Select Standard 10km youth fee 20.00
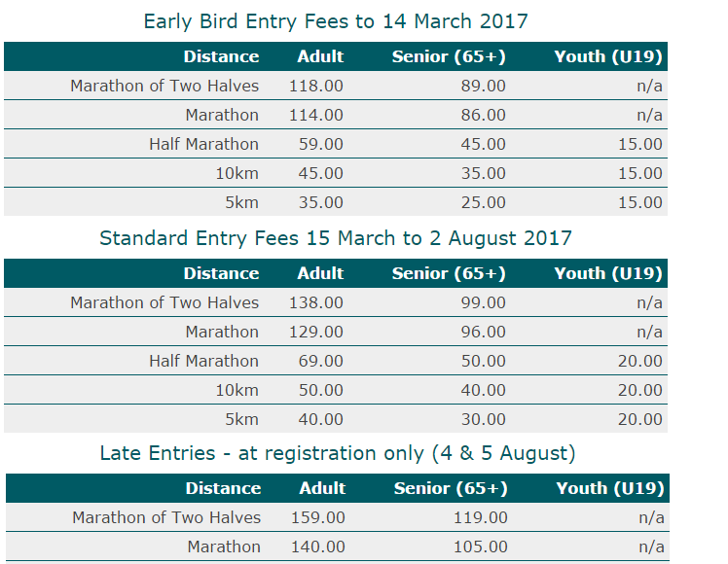 [640, 391]
